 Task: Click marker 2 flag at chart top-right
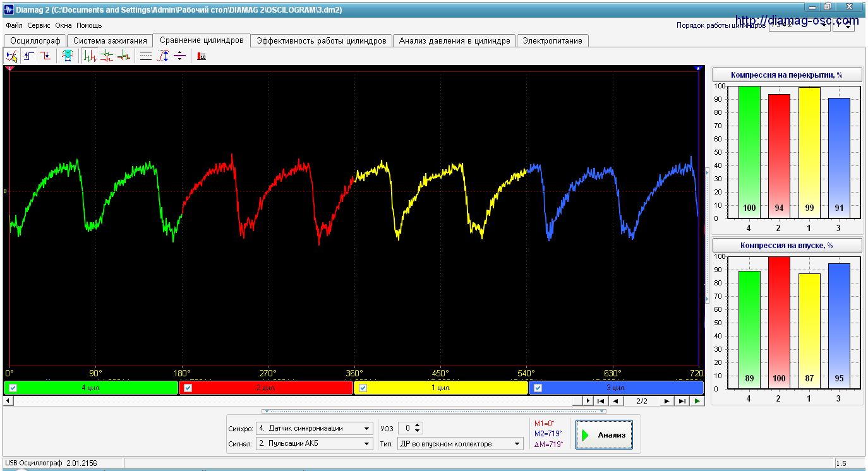(x=698, y=68)
